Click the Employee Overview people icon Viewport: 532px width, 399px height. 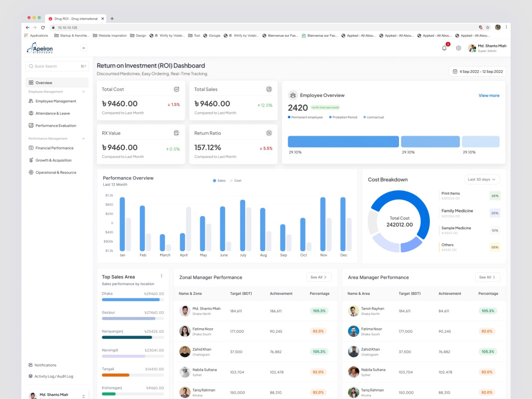(293, 95)
